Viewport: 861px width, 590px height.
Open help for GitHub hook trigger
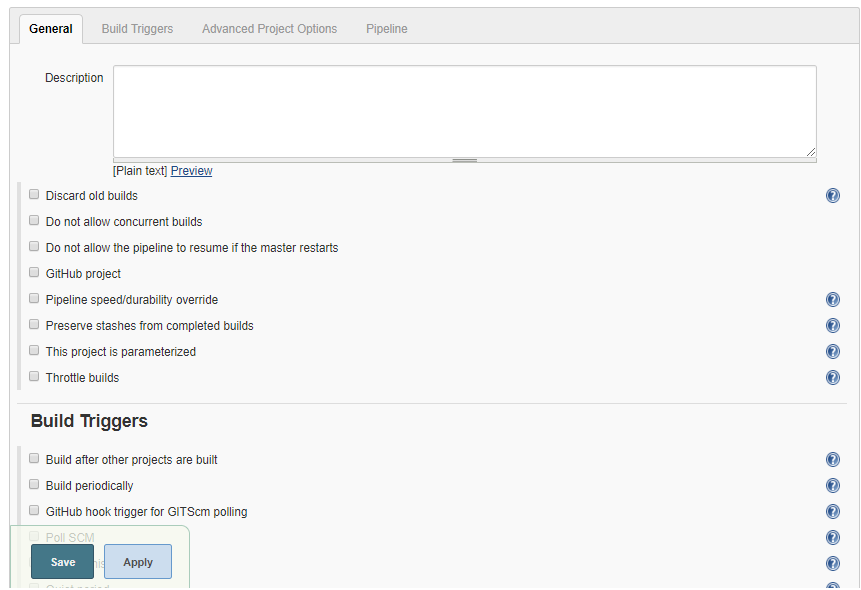[833, 511]
